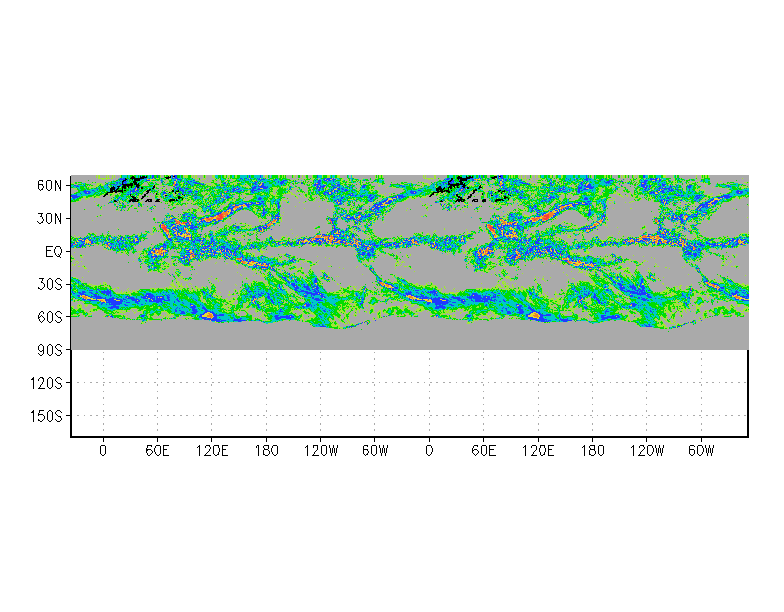This screenshot has width=784, height=612.
Task: Select the 60S latitude label
Action: click(49, 317)
